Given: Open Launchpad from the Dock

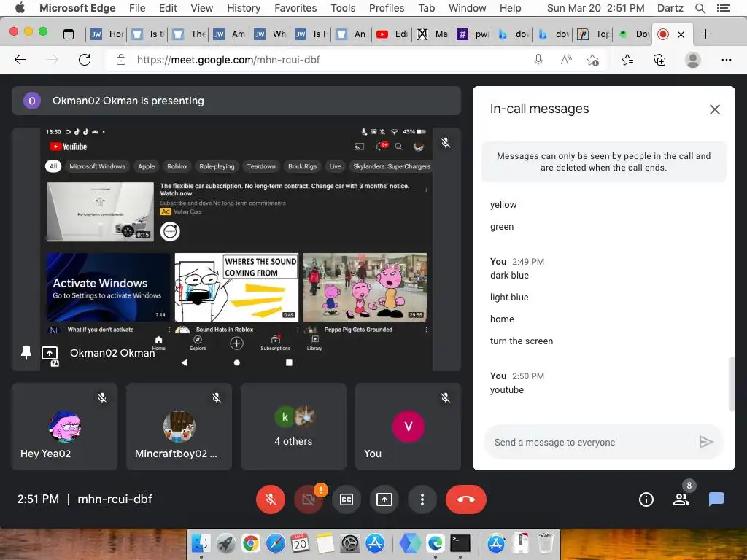Looking at the screenshot, I should coord(226,542).
